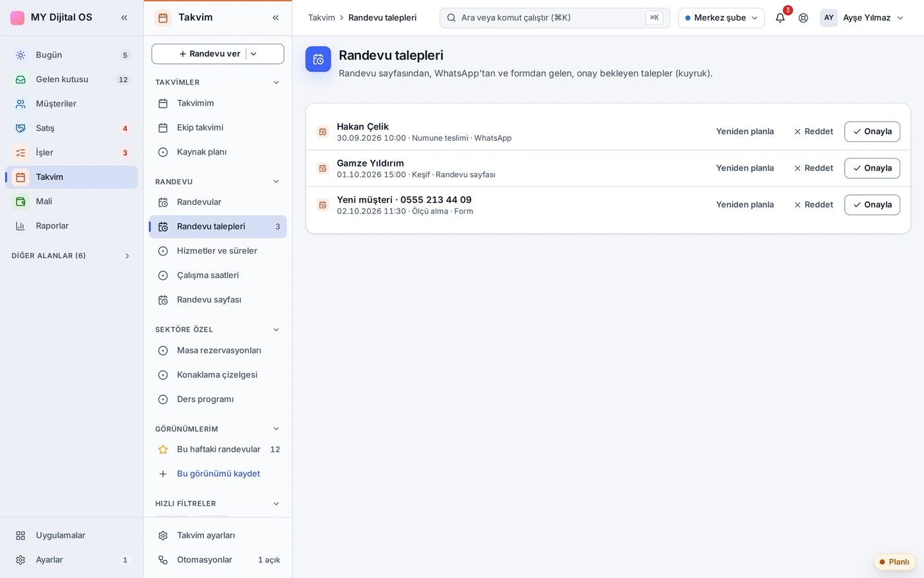This screenshot has width=924, height=578.
Task: Open Gelen kutusu inbox
Action: point(71,79)
